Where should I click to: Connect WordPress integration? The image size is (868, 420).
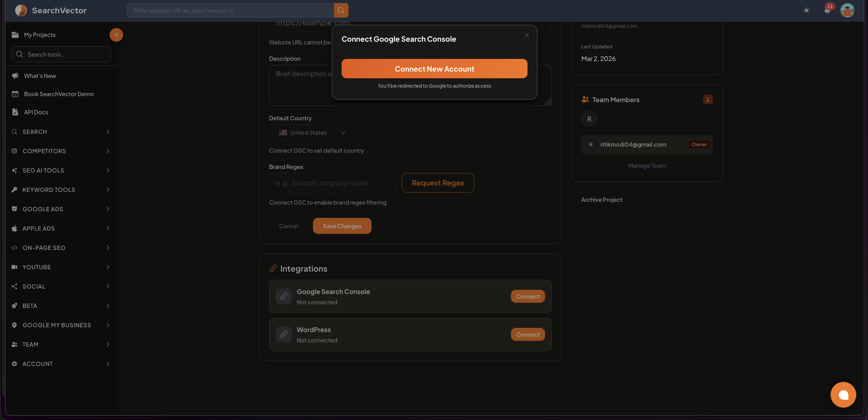tap(528, 334)
